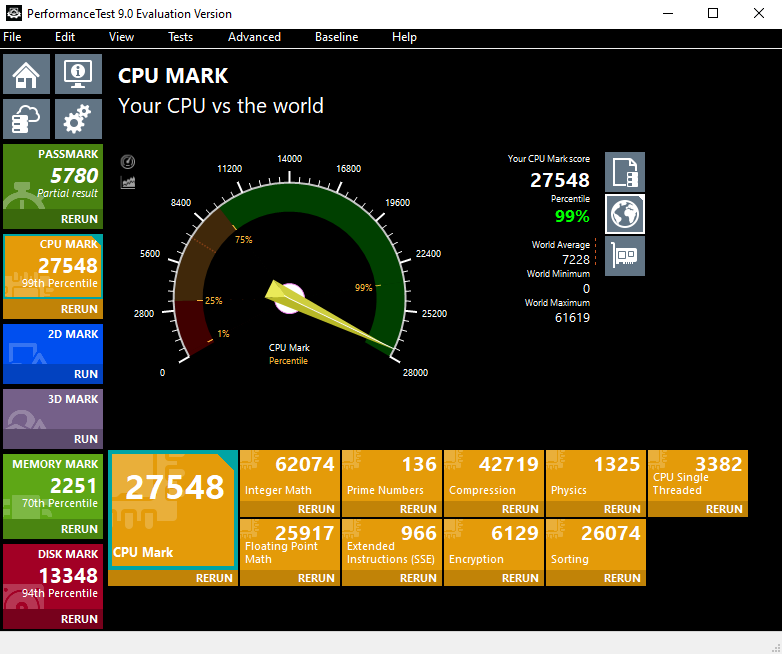This screenshot has height=654, width=782.
Task: Select the PassMark 5780 score tile
Action: 53,177
